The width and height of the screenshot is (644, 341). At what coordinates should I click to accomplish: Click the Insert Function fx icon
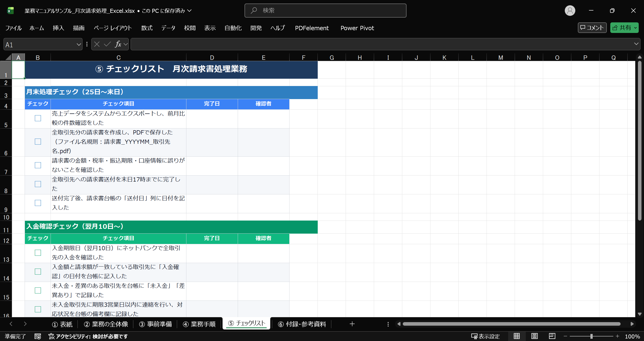(x=118, y=44)
